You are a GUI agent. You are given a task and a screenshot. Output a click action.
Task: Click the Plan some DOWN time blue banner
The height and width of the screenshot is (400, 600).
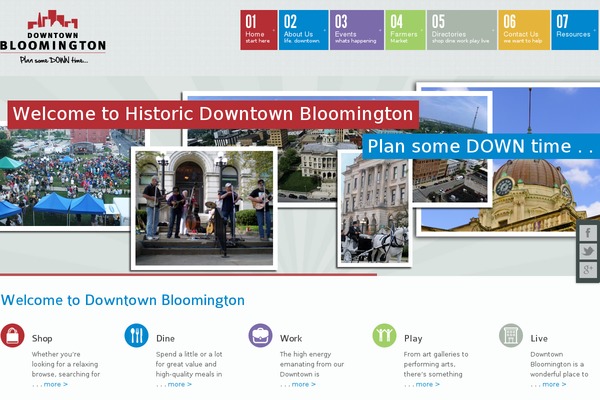coord(481,146)
